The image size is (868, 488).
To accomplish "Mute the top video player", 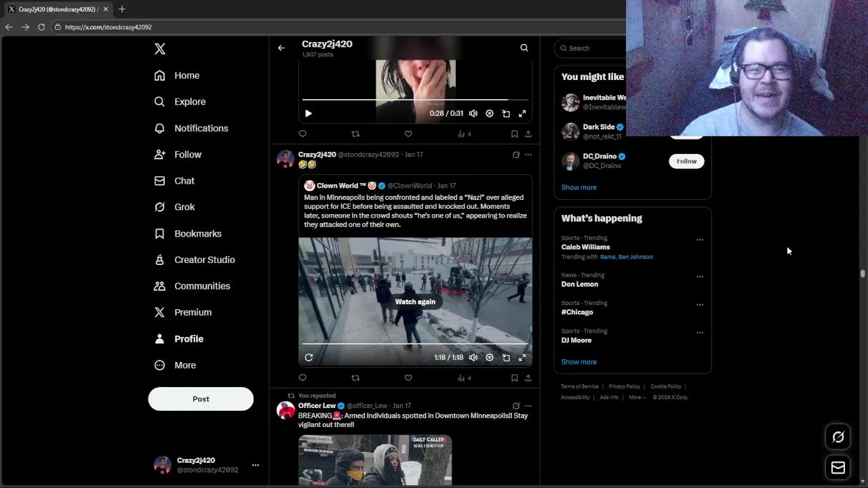I will point(473,114).
